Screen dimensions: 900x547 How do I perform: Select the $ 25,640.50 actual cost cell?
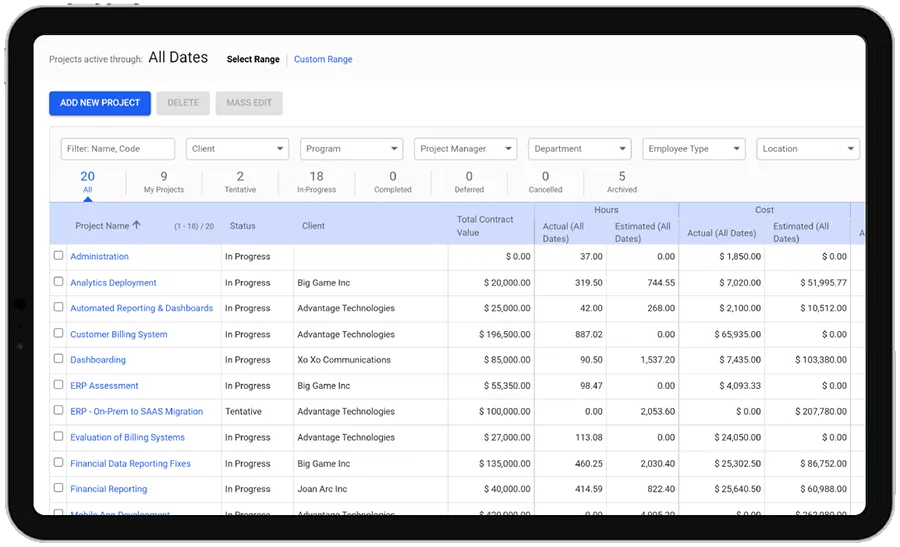(722, 489)
